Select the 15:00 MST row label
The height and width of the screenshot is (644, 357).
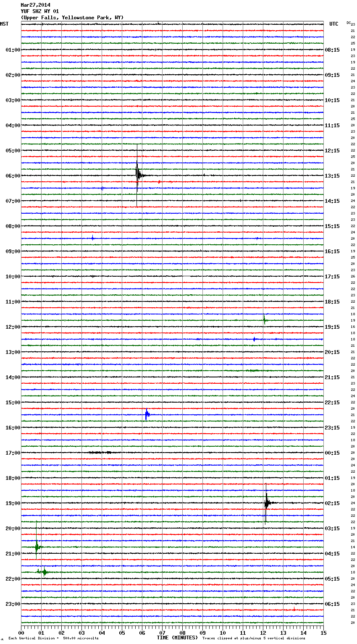pyautogui.click(x=13, y=403)
